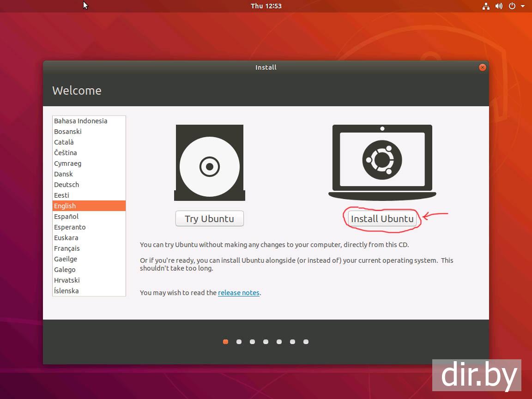Select Español language option
532x399 pixels.
pos(66,217)
